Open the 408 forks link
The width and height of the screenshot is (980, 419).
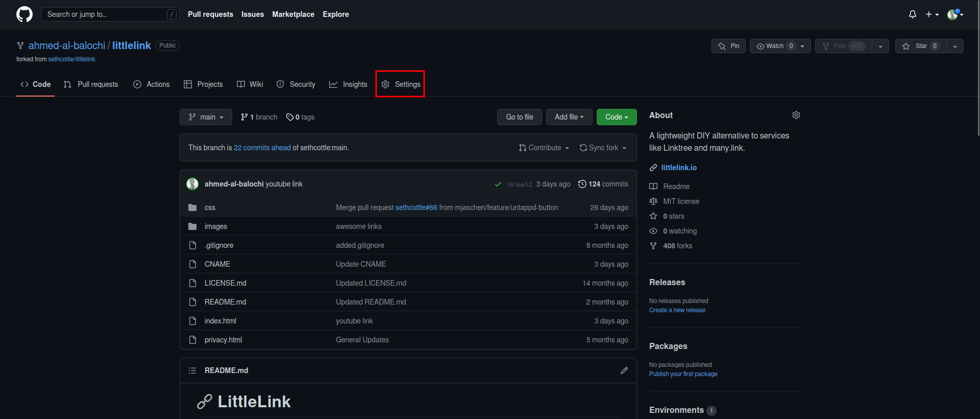click(671, 246)
